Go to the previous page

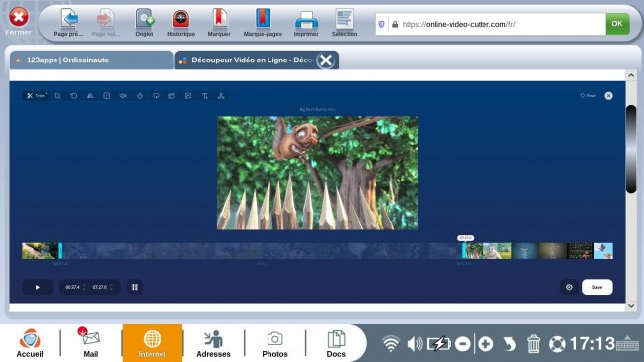pyautogui.click(x=69, y=23)
